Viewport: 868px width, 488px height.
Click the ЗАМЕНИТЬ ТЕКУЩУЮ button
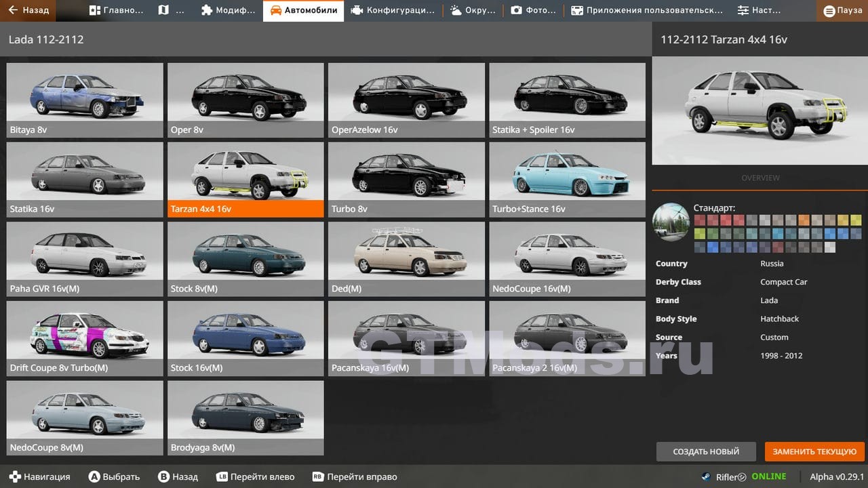pyautogui.click(x=814, y=451)
